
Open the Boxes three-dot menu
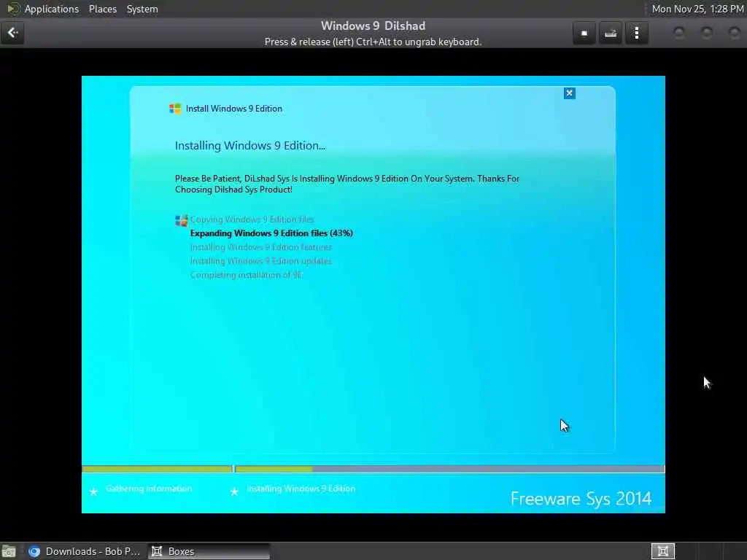point(636,33)
